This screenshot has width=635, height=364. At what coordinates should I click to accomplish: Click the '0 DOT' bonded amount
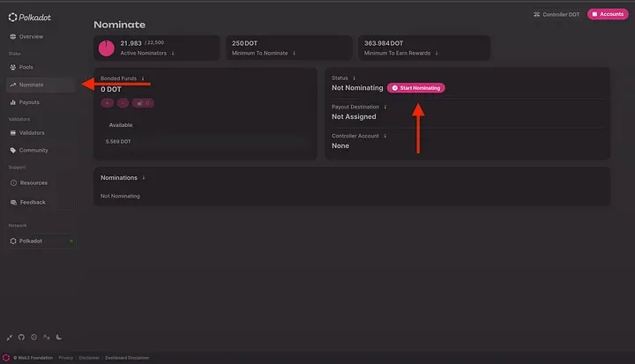[111, 90]
